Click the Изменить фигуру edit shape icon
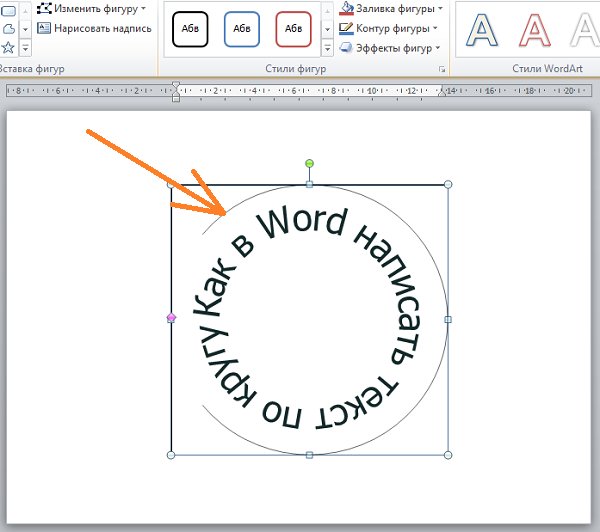 (44, 8)
